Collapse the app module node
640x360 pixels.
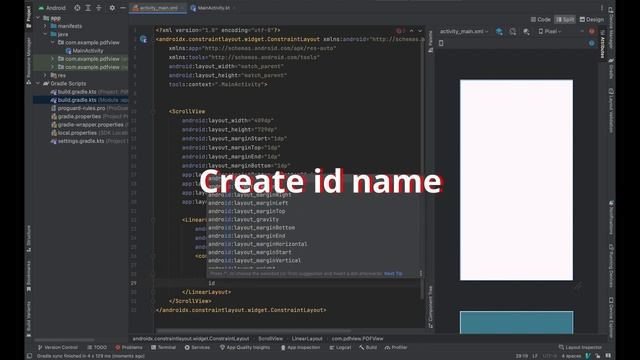(x=38, y=18)
